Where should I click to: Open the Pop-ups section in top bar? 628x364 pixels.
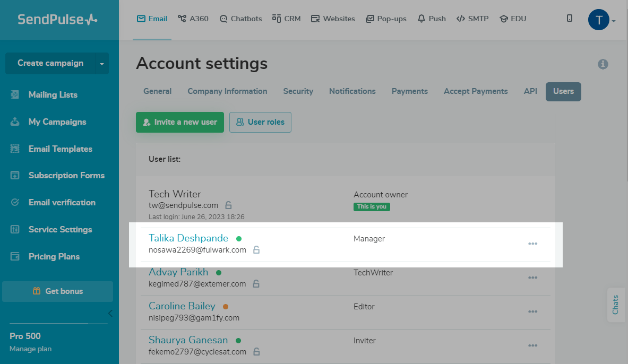[386, 19]
